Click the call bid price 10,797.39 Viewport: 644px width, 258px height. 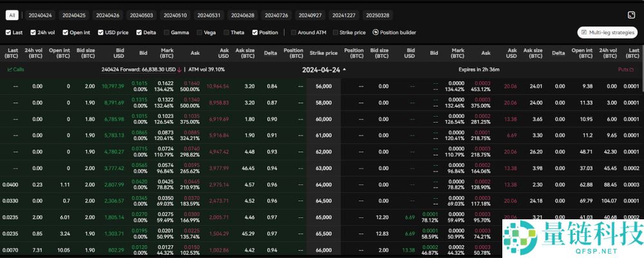(x=113, y=86)
